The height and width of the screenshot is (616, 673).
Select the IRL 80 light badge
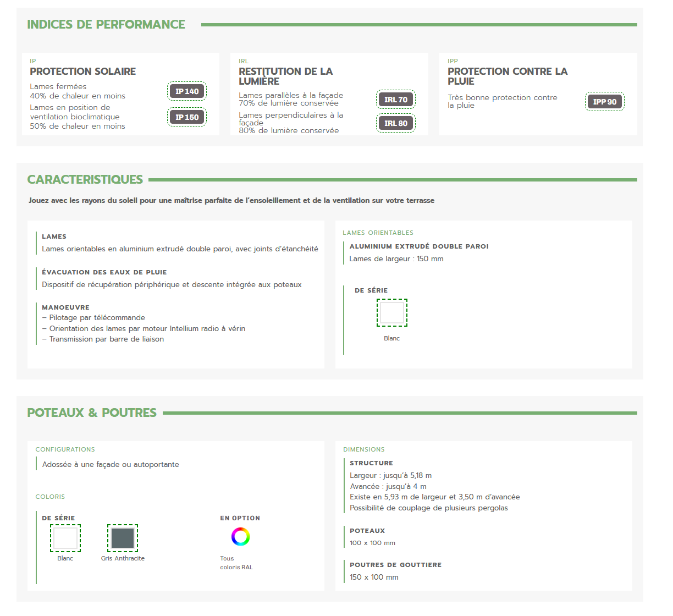396,123
